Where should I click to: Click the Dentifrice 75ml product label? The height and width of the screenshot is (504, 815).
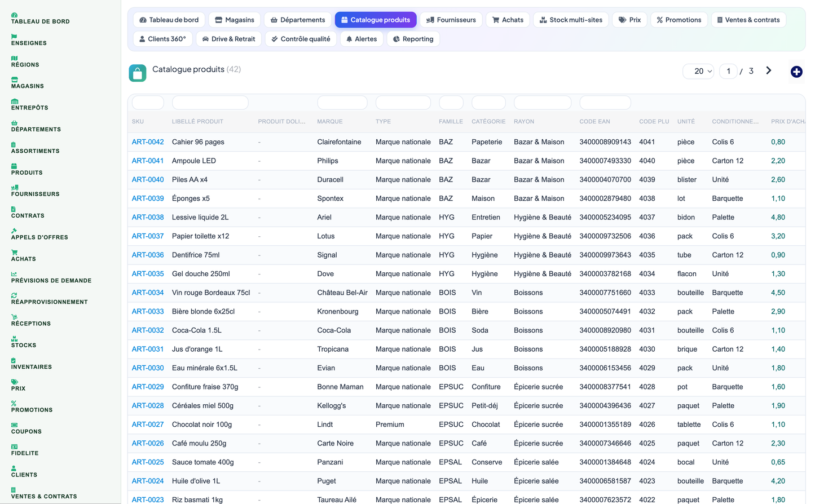click(x=196, y=255)
